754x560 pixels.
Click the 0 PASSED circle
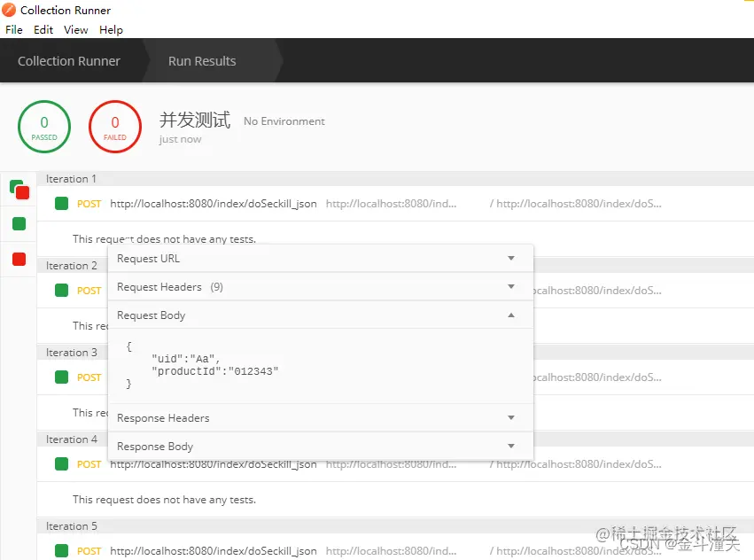pos(44,127)
